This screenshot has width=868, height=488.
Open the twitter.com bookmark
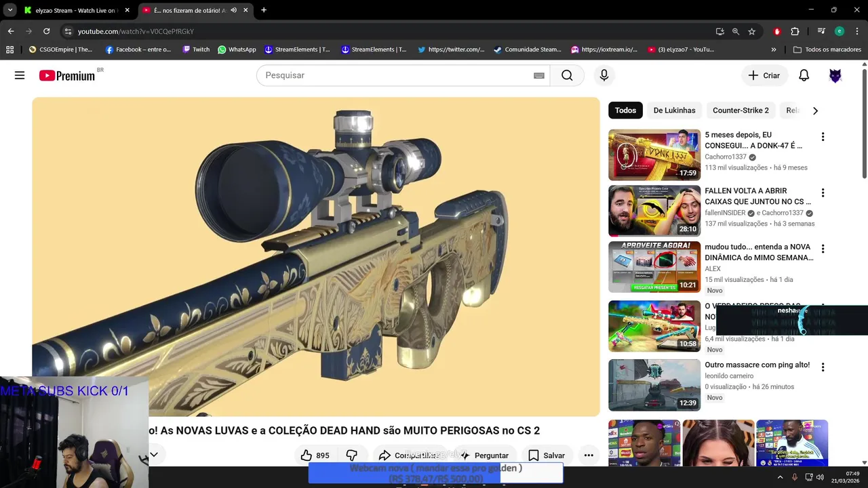[x=451, y=49]
